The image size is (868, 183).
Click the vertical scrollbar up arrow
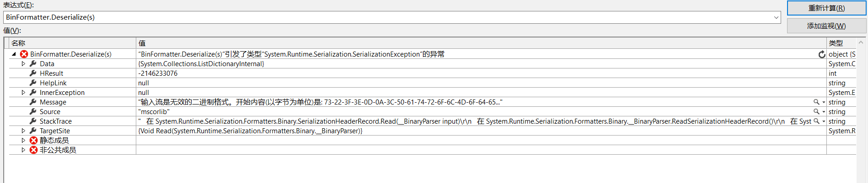point(861,42)
